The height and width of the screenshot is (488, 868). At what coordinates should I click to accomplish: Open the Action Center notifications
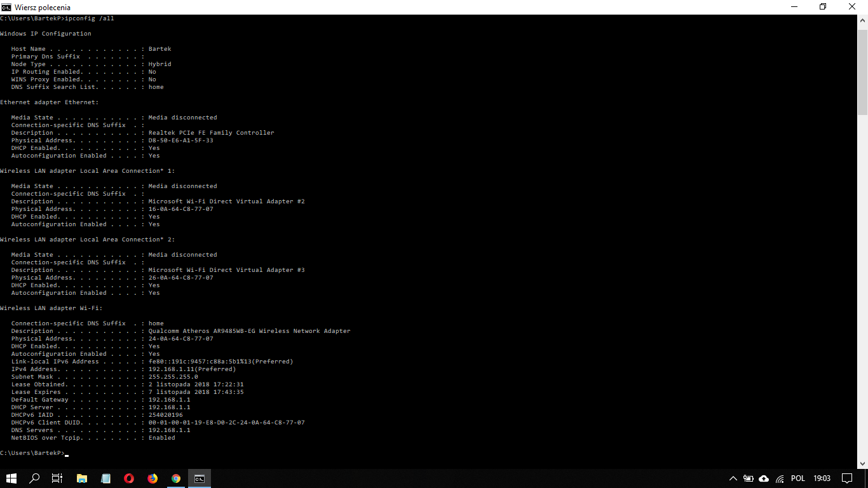point(847,478)
